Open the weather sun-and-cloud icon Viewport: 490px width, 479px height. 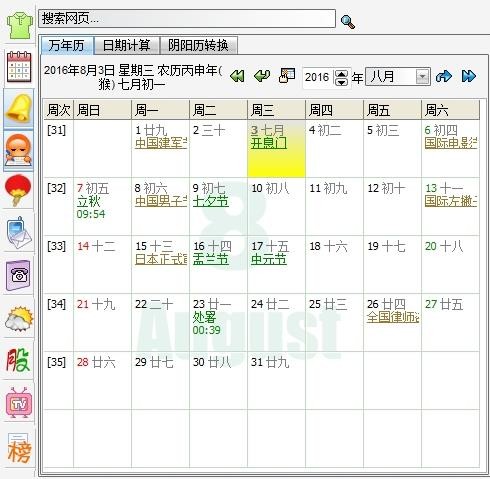pyautogui.click(x=19, y=318)
